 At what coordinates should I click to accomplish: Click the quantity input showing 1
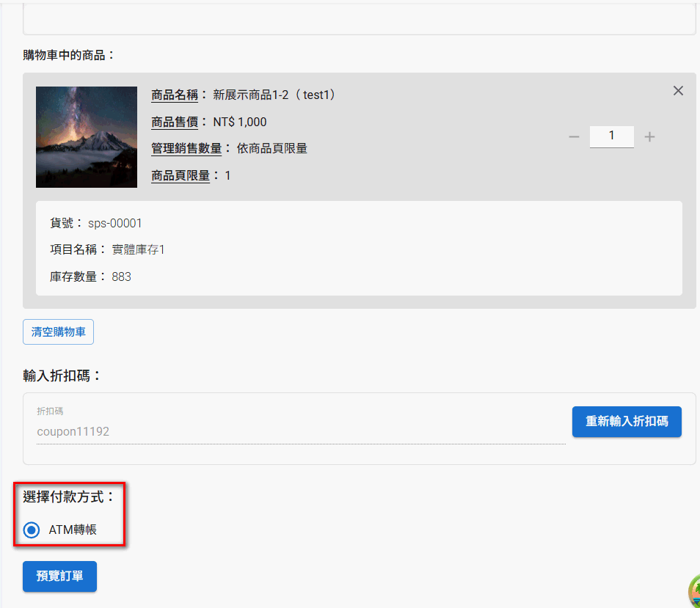tap(612, 136)
